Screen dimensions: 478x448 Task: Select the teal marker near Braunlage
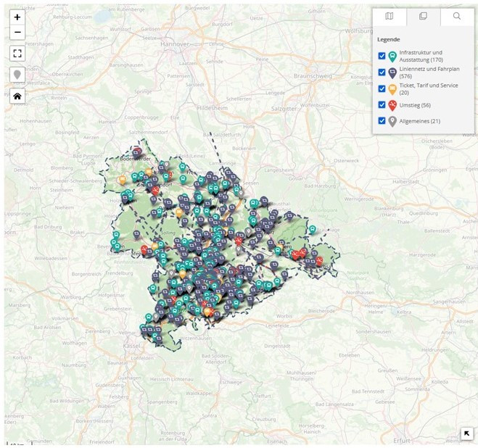coord(313,230)
